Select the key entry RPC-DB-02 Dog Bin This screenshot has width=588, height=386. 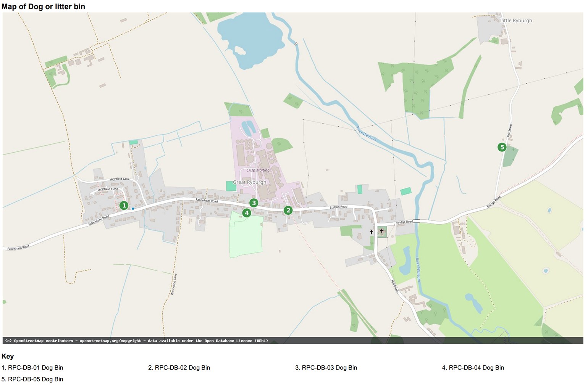point(179,368)
